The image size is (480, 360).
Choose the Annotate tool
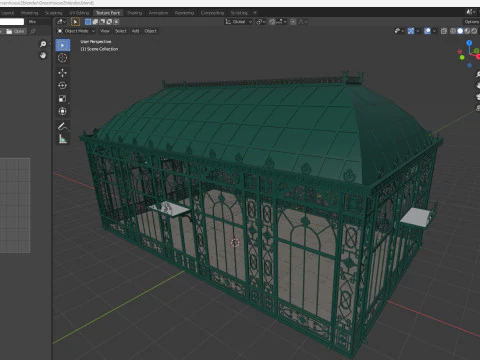(63, 126)
